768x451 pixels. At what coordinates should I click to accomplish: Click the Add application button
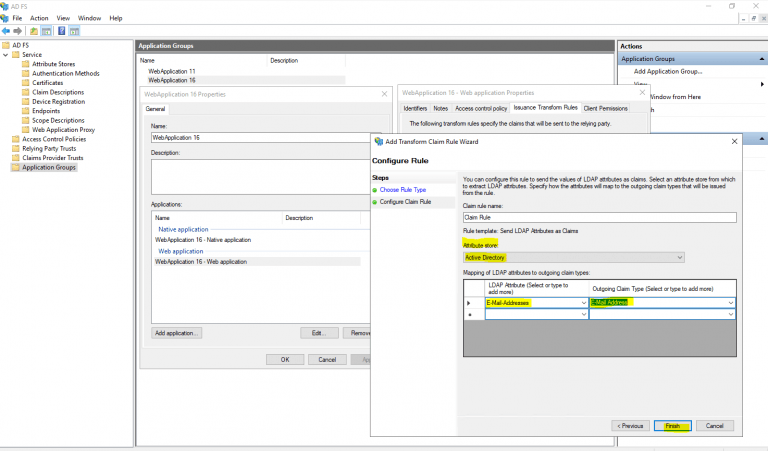(177, 333)
